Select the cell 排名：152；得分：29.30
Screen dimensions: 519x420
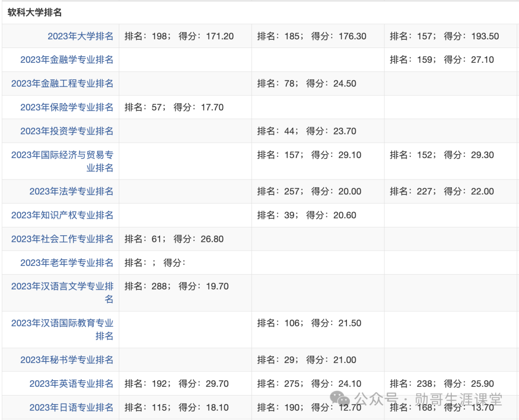pos(450,161)
